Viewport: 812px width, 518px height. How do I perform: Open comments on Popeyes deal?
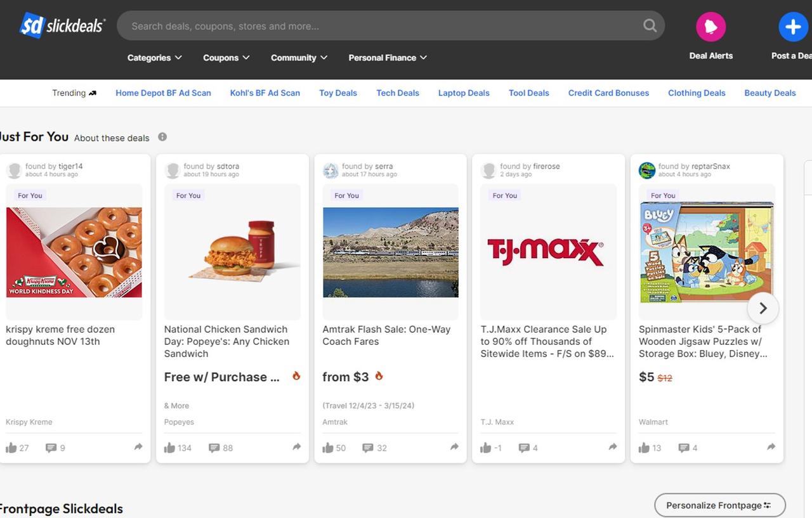(214, 448)
